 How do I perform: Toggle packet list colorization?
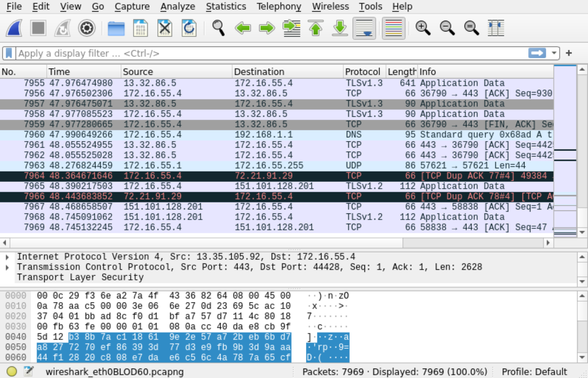(393, 27)
